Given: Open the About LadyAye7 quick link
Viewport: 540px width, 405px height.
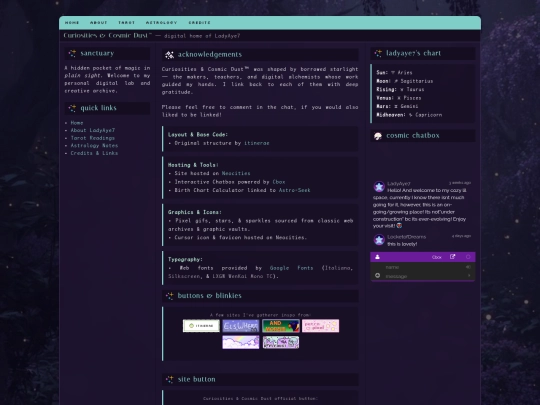Looking at the screenshot, I should (x=93, y=130).
